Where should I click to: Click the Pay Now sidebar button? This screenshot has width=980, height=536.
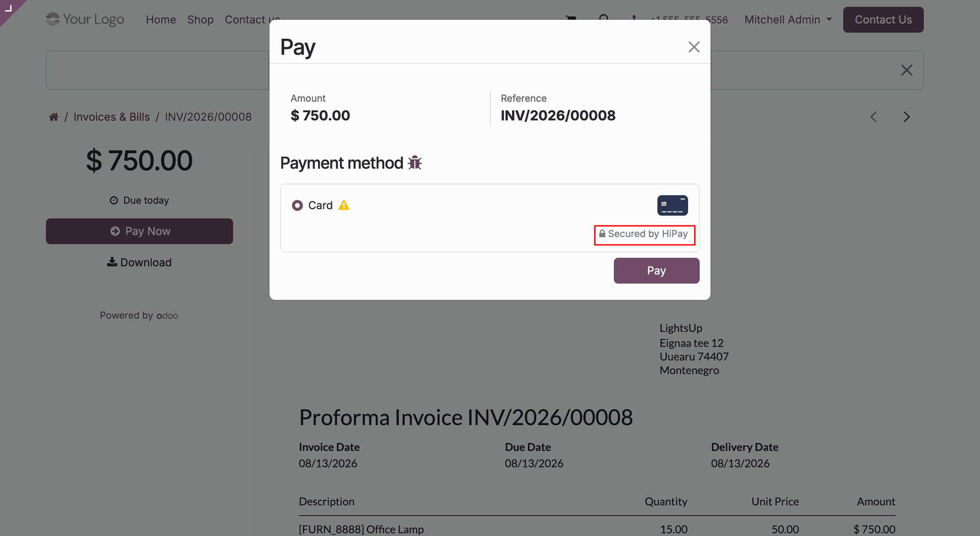click(x=139, y=231)
